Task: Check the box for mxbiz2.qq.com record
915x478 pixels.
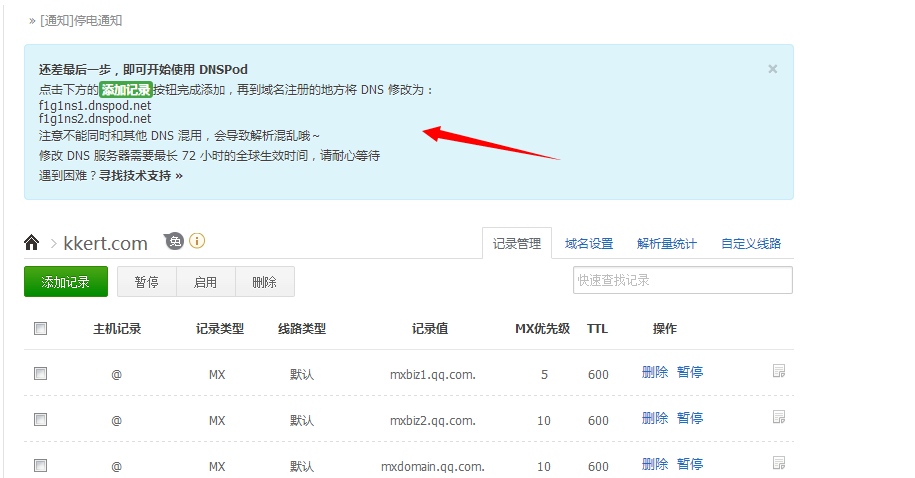Action: (40, 420)
